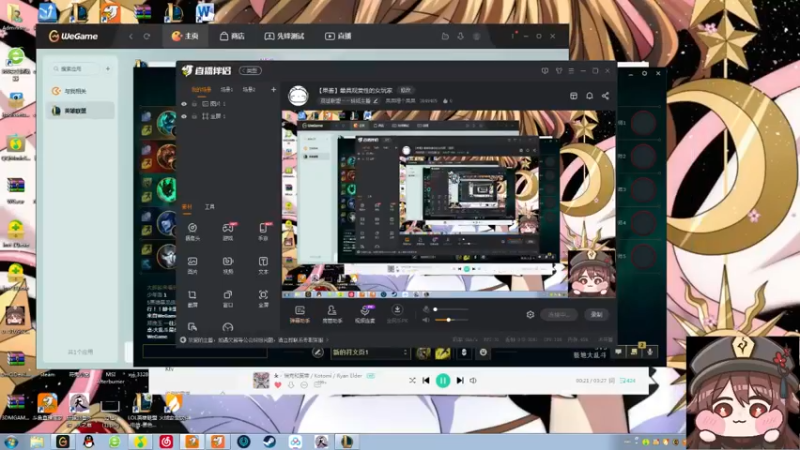Switch to 场景2 tab
The width and height of the screenshot is (800, 450).
coord(249,90)
